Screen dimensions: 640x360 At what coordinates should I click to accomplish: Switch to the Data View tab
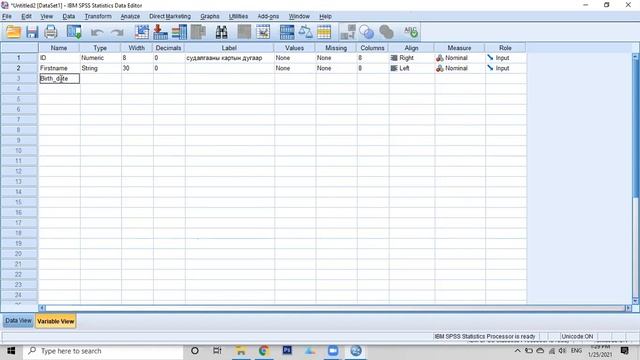pos(18,321)
